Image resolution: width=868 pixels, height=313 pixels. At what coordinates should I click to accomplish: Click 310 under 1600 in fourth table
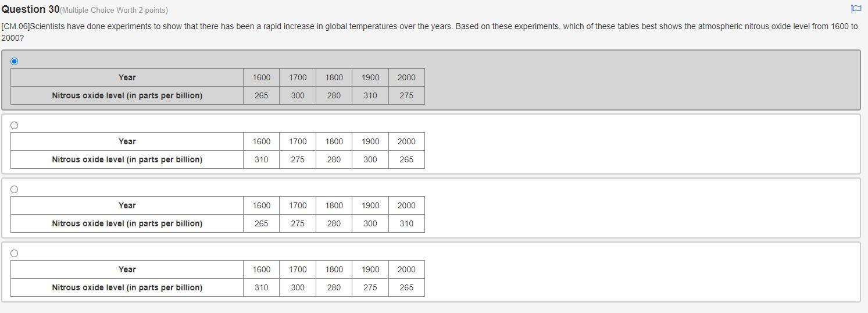pyautogui.click(x=262, y=287)
